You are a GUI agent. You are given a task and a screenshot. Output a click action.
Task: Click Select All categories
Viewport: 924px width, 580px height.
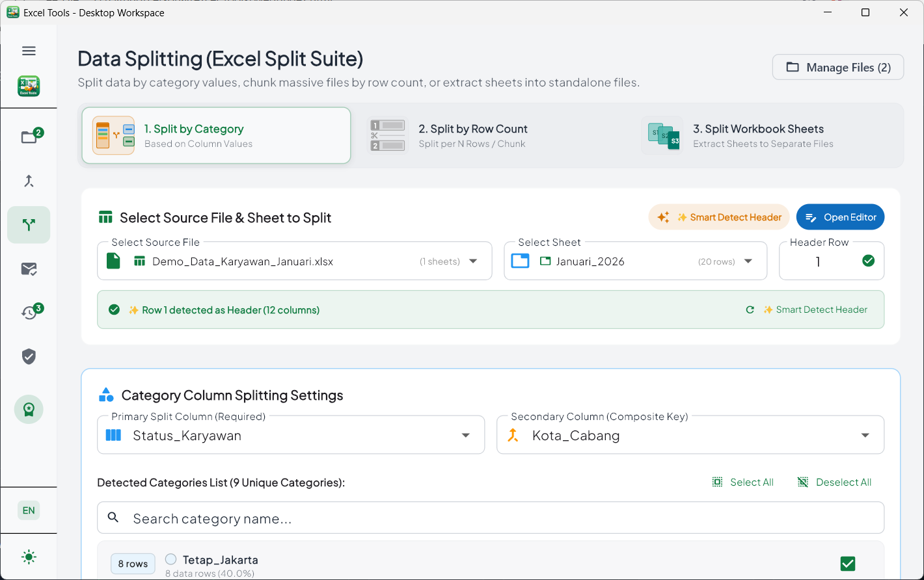(x=743, y=482)
